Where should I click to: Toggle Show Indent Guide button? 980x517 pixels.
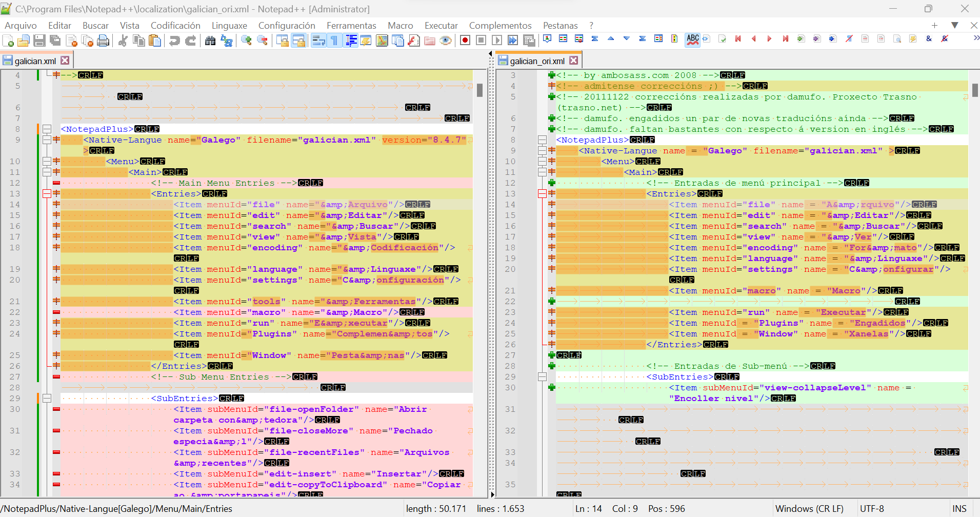[x=351, y=41]
